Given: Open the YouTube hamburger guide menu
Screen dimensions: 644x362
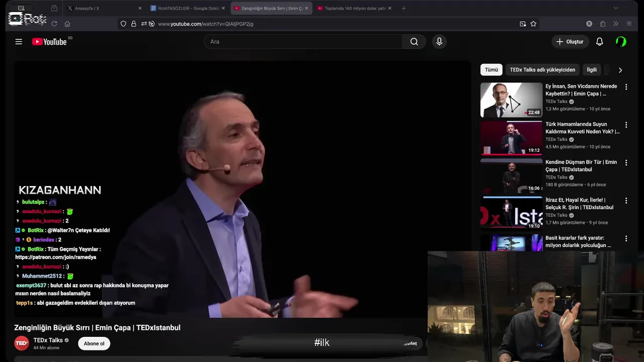Looking at the screenshot, I should 19,42.
